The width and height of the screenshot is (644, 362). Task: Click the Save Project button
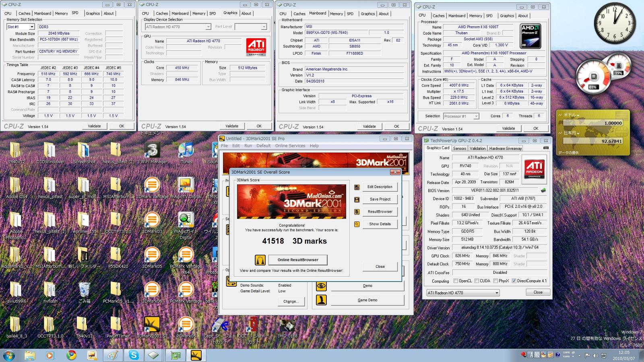click(380, 199)
